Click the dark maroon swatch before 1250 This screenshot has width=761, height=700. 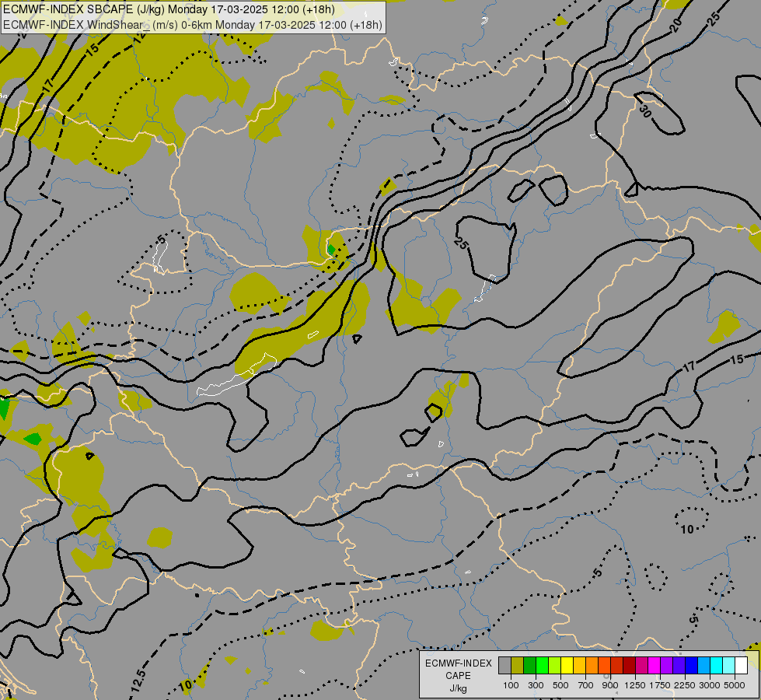(x=629, y=666)
